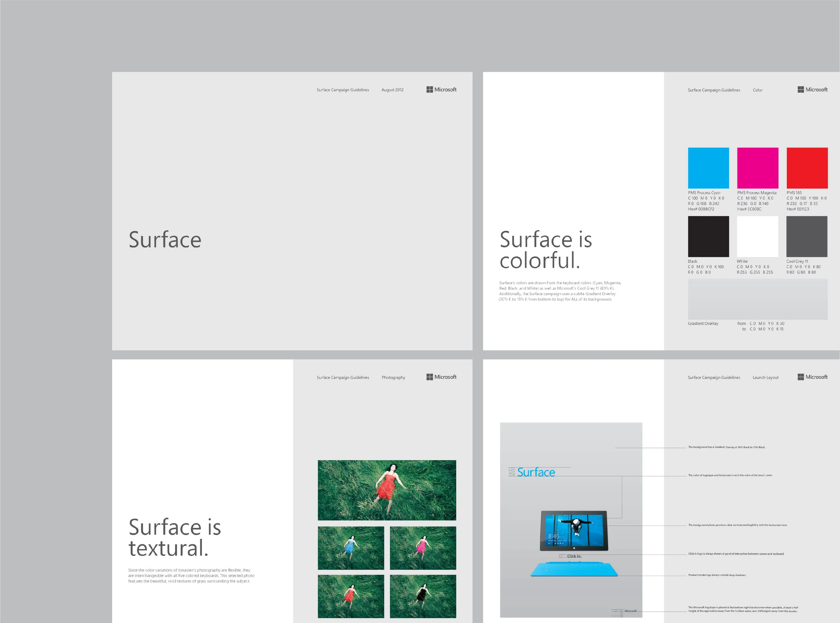This screenshot has width=840, height=623.
Task: Click the 'Hex# E81123' value
Action: click(x=798, y=209)
